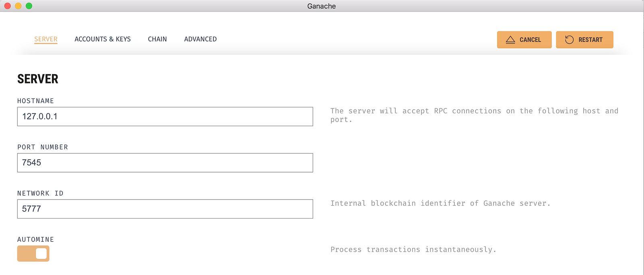Click the Cancel button label
644x275 pixels.
(x=530, y=40)
